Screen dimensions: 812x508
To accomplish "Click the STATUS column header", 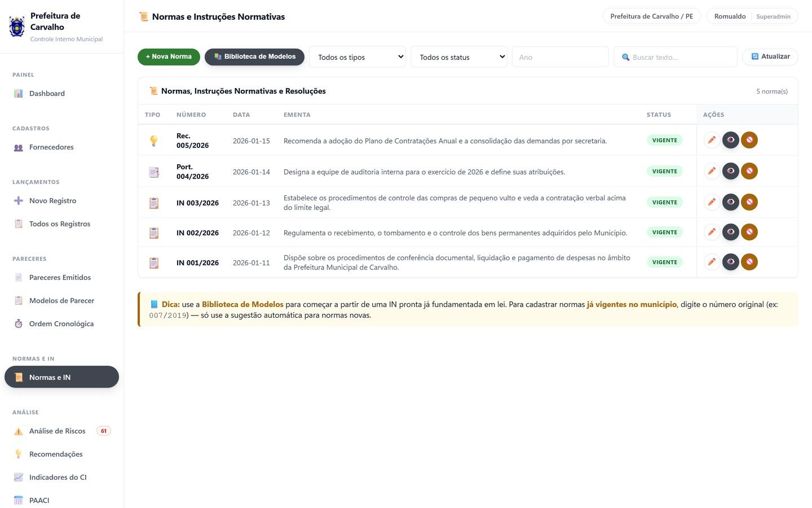I will pos(659,115).
